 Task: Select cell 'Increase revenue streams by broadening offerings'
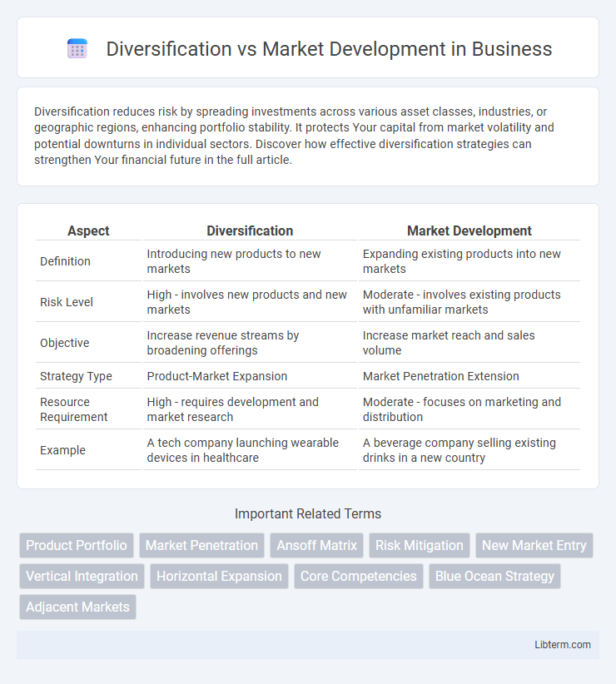(x=250, y=343)
